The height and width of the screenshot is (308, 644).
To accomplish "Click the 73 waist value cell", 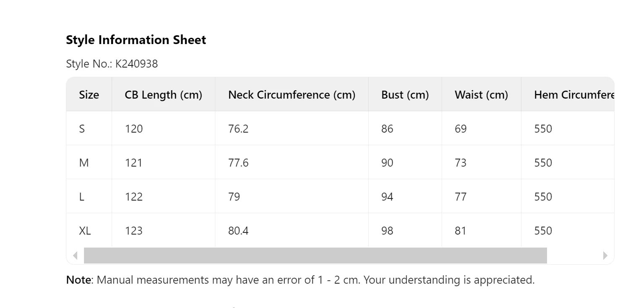I will [x=461, y=163].
